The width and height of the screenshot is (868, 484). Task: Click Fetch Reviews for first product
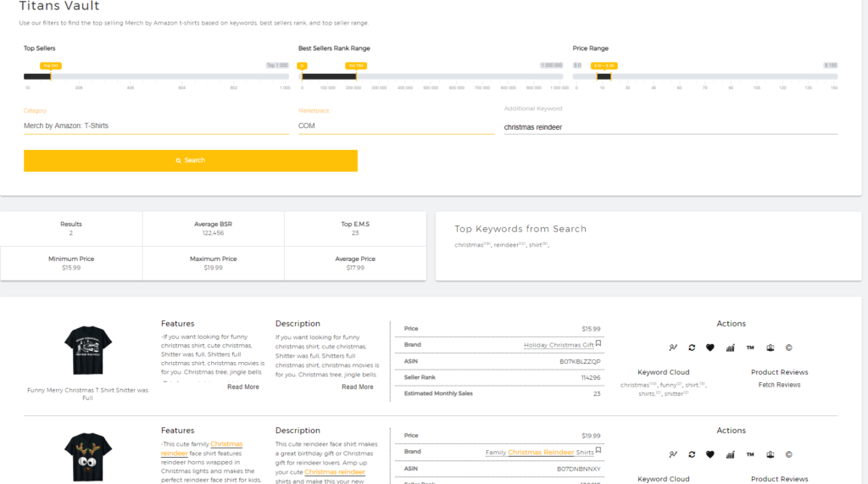point(780,385)
